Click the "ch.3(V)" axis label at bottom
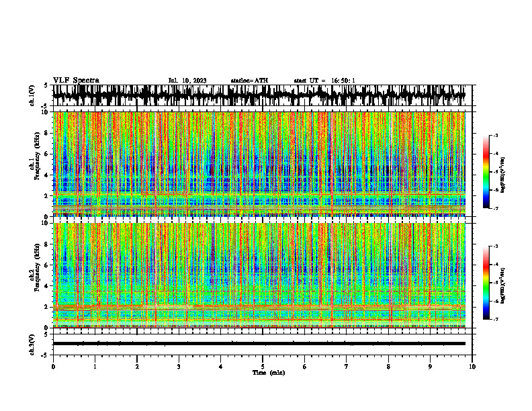The image size is (532, 411). pyautogui.click(x=32, y=345)
